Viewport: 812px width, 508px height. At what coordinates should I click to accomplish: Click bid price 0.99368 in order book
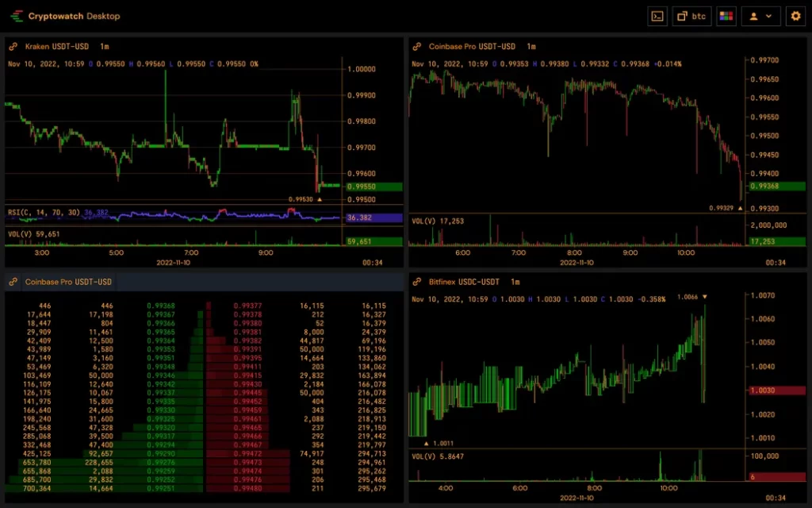pyautogui.click(x=161, y=306)
